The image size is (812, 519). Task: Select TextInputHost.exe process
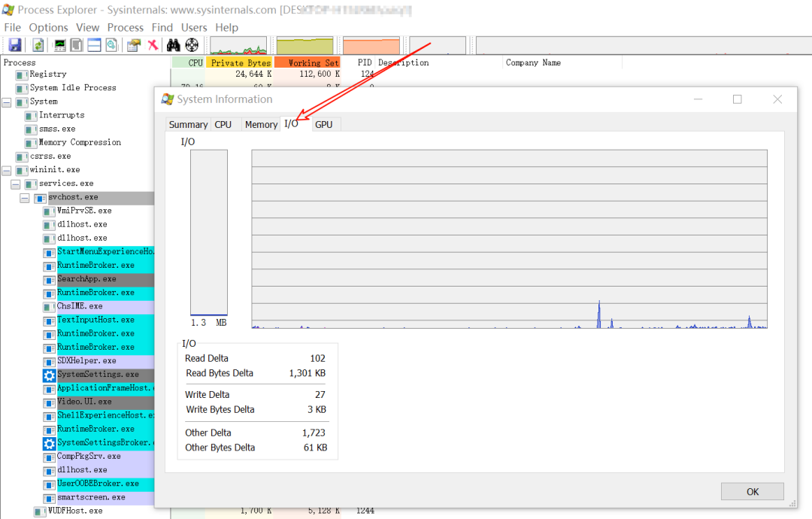(x=95, y=320)
